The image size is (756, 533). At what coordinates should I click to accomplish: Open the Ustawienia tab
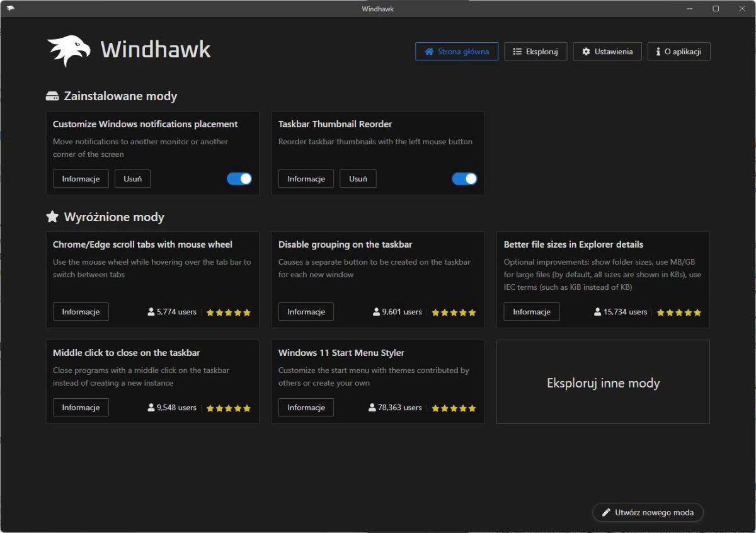pos(607,52)
